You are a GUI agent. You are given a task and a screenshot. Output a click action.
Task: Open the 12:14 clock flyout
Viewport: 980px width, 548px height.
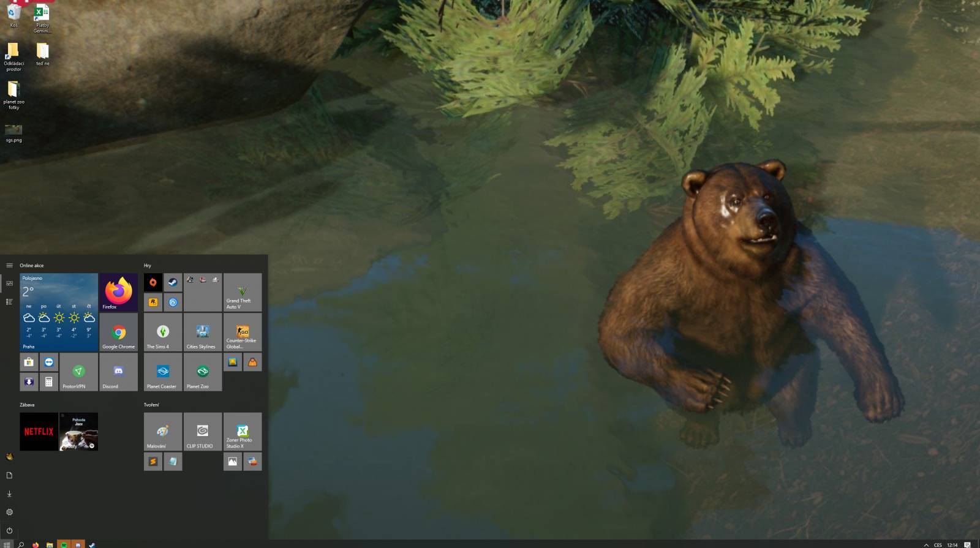pyautogui.click(x=952, y=544)
